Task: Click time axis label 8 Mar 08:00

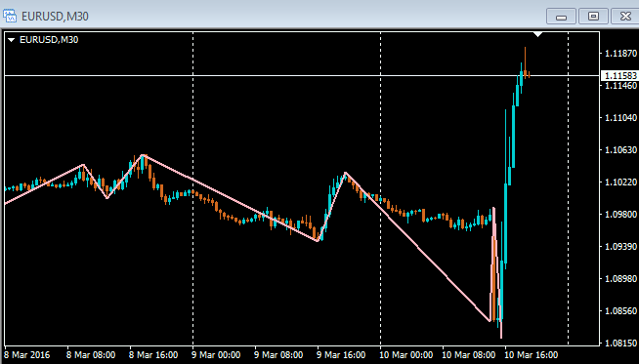Action: [91, 355]
